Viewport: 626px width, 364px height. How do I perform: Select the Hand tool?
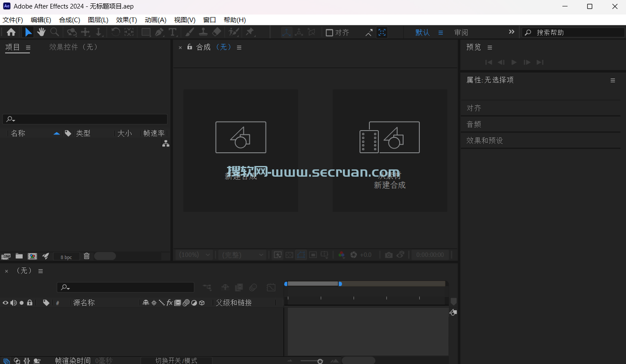coord(41,32)
